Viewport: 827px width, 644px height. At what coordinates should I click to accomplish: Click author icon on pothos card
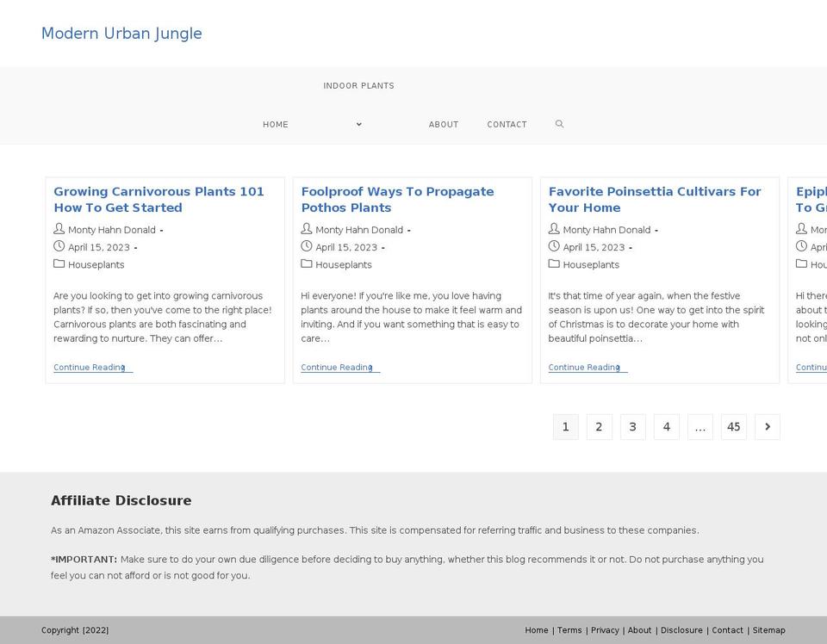(307, 229)
